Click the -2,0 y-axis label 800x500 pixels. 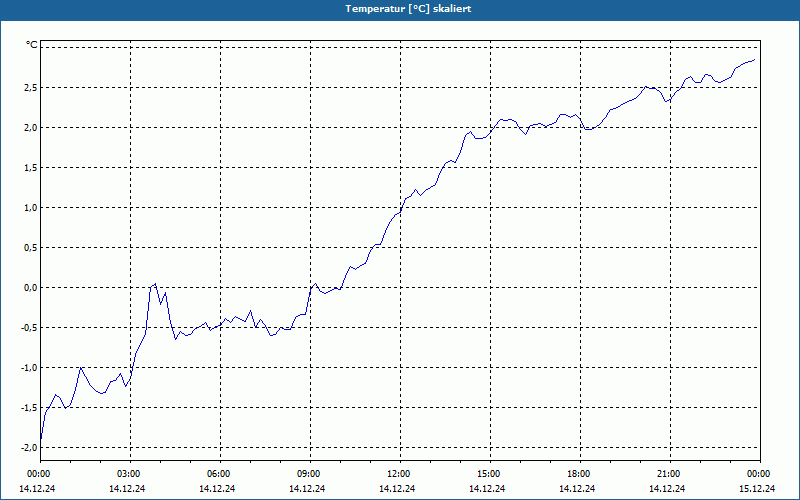tap(29, 447)
